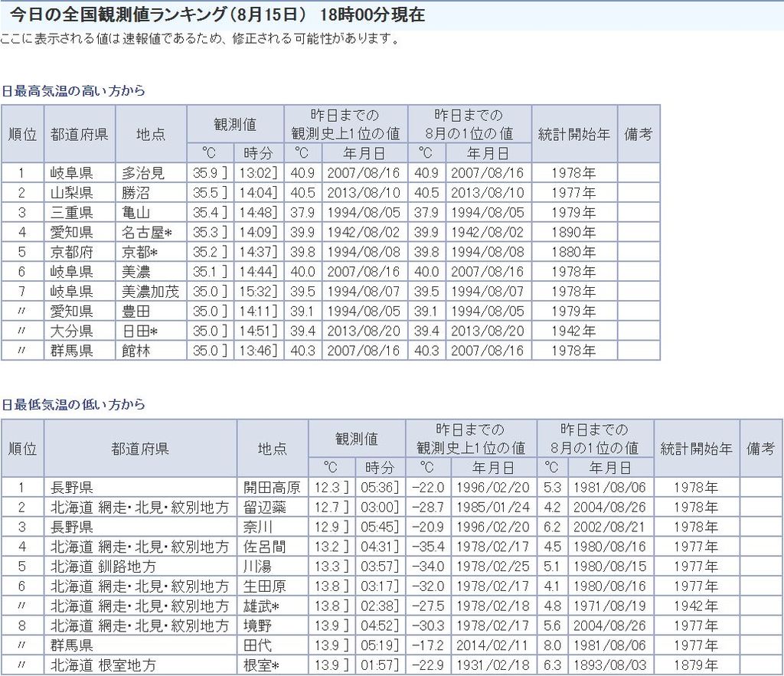Click the 京都* location cell

[x=142, y=252]
